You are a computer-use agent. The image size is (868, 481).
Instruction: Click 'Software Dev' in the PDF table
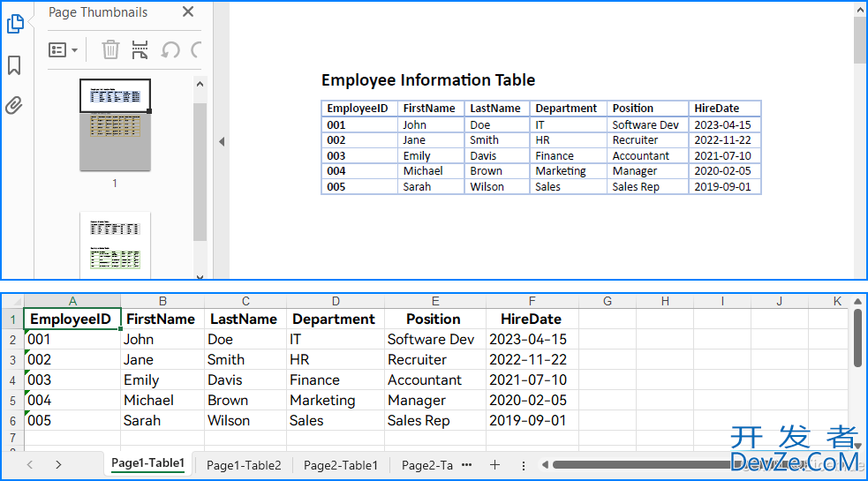[x=645, y=125]
